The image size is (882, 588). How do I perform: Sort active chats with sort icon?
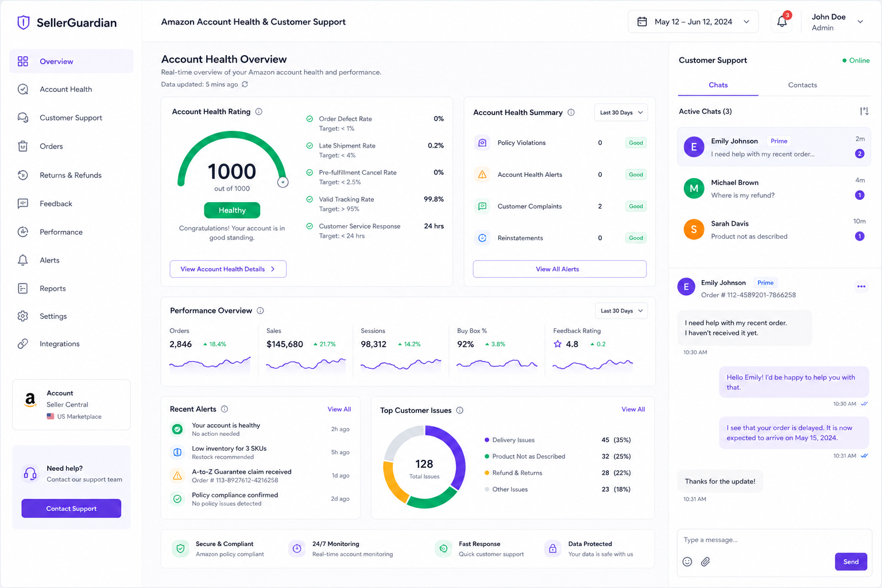coord(864,111)
